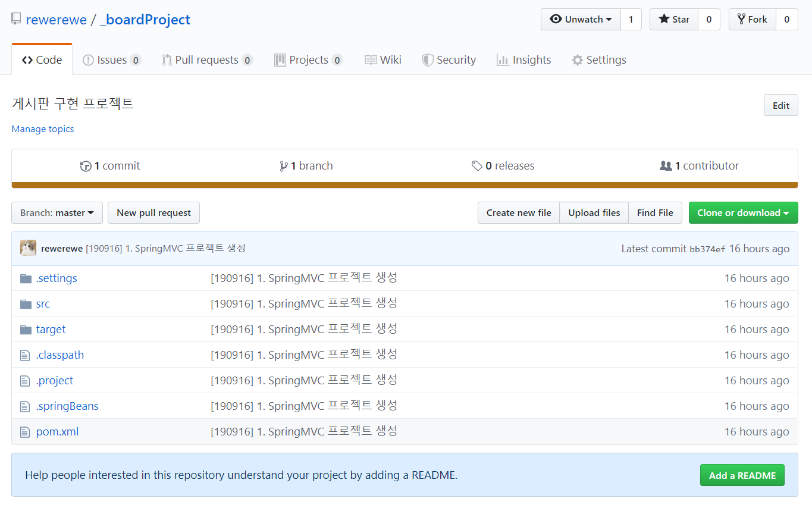Click the Add a README button
This screenshot has height=511, width=812.
point(742,475)
